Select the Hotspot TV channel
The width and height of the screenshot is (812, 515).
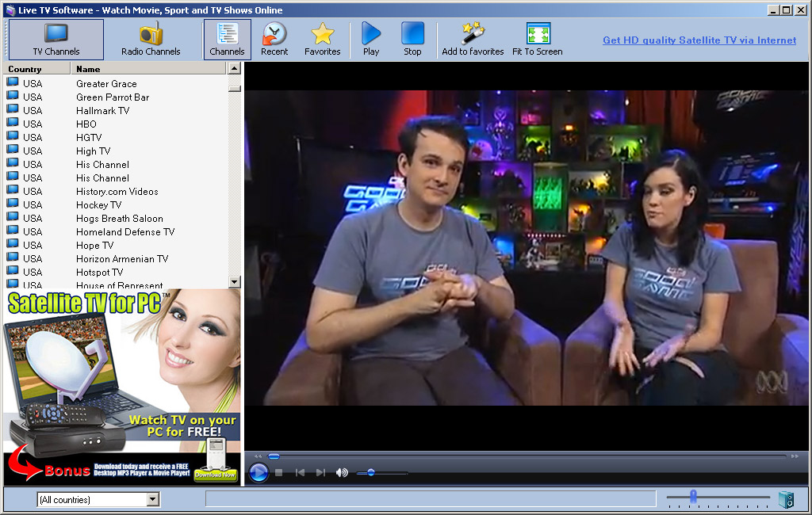[x=99, y=273]
